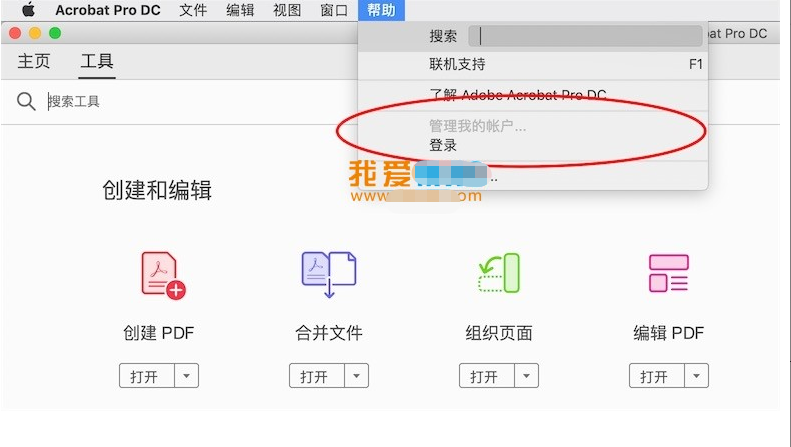Open the 视图 menu
This screenshot has width=791, height=447.
coord(287,10)
